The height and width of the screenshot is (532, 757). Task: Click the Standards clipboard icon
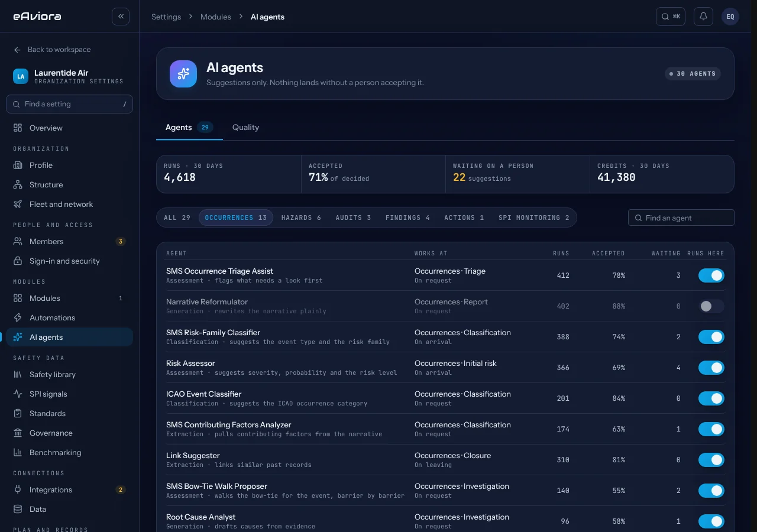[18, 413]
